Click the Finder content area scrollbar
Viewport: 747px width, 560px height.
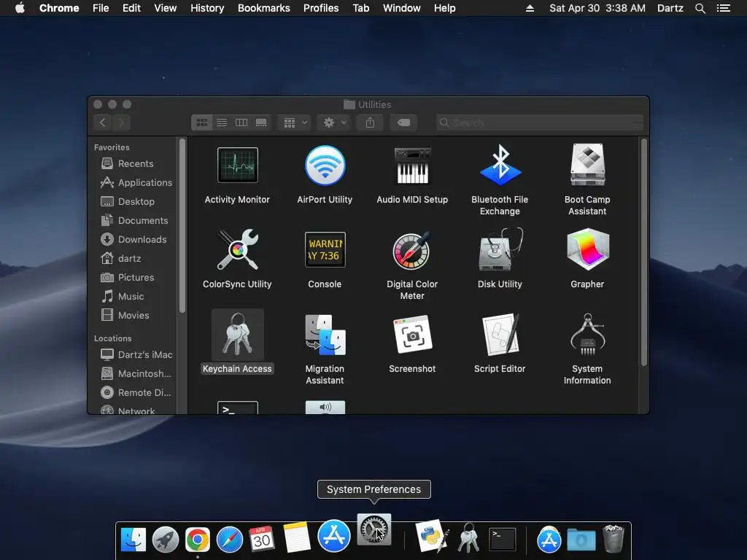click(643, 252)
